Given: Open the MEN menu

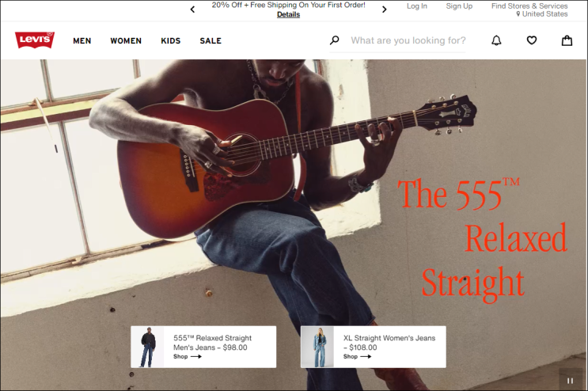Looking at the screenshot, I should point(82,40).
